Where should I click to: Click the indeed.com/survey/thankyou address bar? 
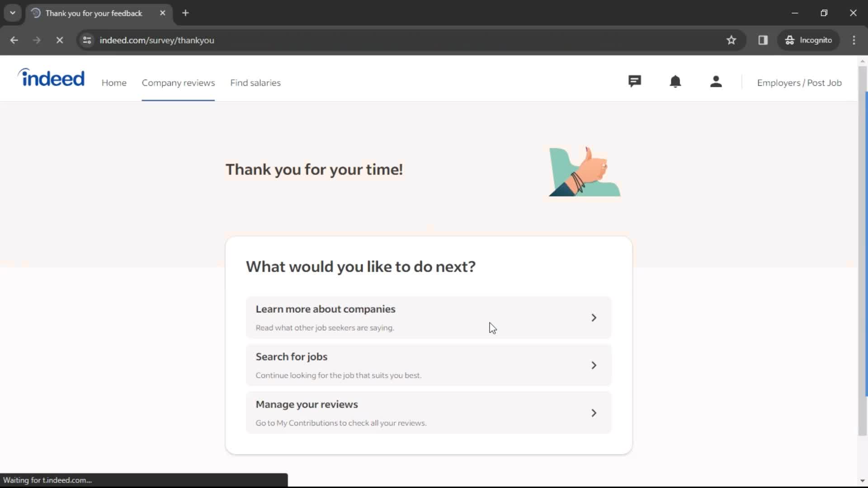pos(157,40)
